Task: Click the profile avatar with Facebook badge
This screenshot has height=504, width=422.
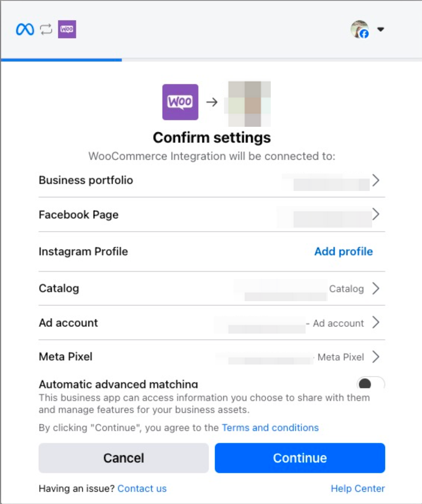Action: [x=360, y=29]
